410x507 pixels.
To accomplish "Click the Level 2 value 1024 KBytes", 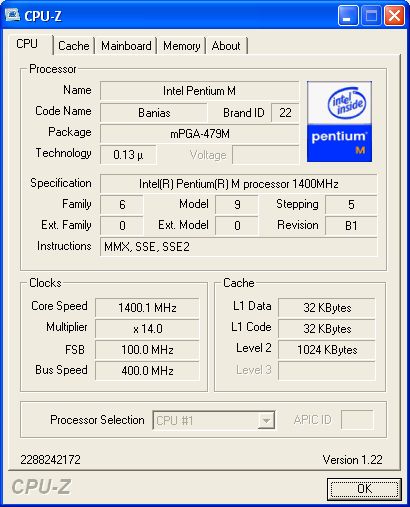I will (x=327, y=350).
